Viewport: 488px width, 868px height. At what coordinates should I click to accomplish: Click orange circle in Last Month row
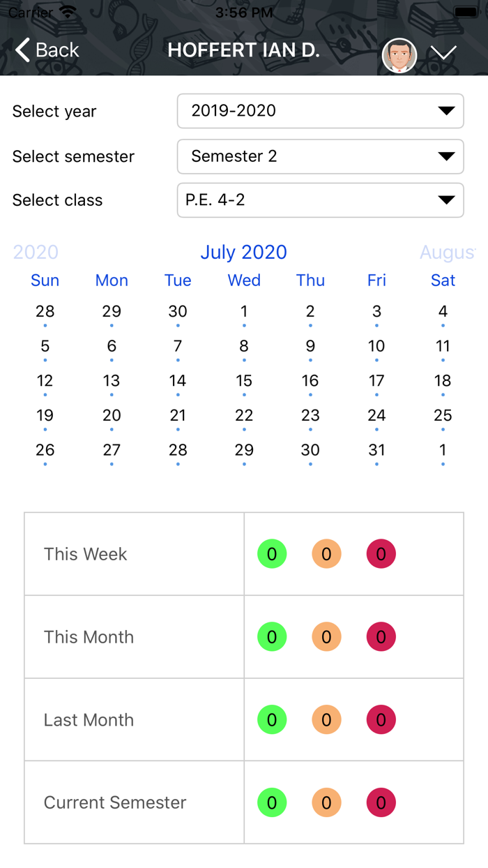click(x=326, y=719)
